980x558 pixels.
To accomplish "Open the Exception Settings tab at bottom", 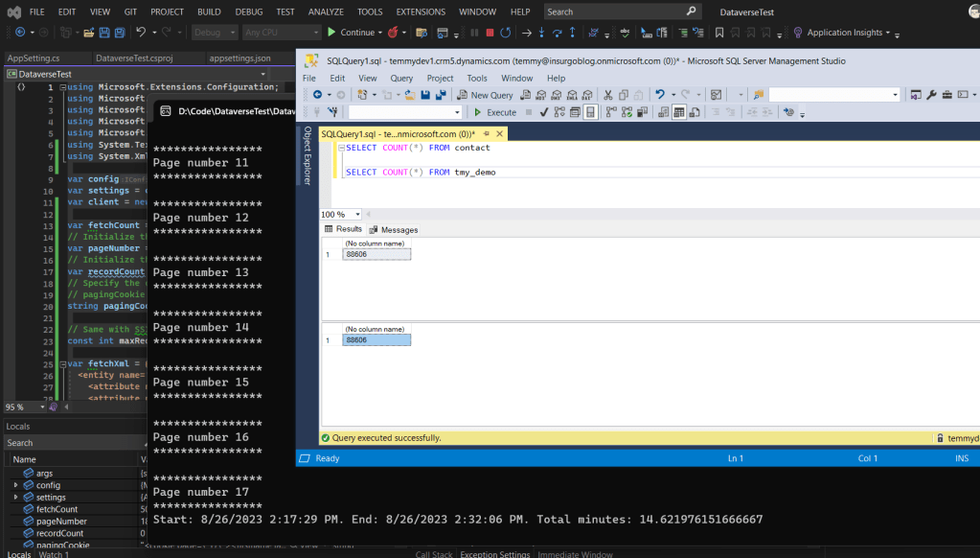I will click(495, 554).
